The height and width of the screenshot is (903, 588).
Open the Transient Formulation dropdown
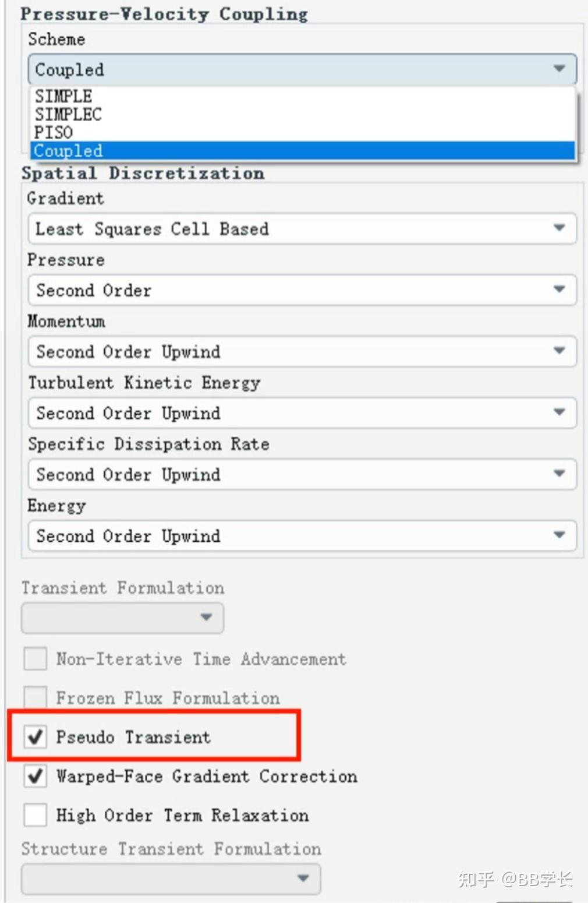pyautogui.click(x=122, y=617)
